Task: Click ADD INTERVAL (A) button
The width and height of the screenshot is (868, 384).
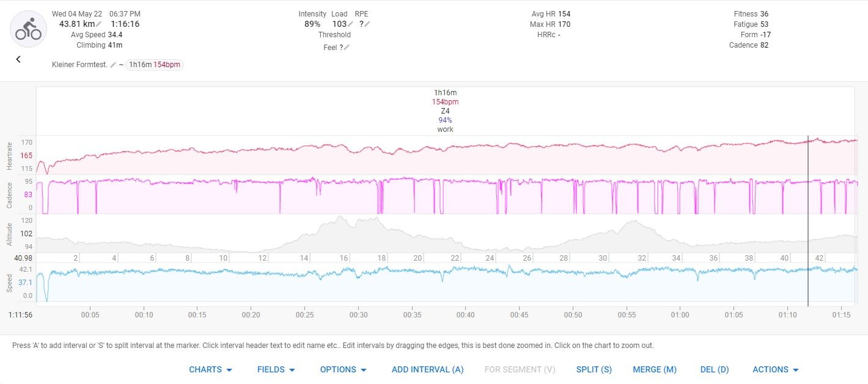Action: pyautogui.click(x=428, y=369)
